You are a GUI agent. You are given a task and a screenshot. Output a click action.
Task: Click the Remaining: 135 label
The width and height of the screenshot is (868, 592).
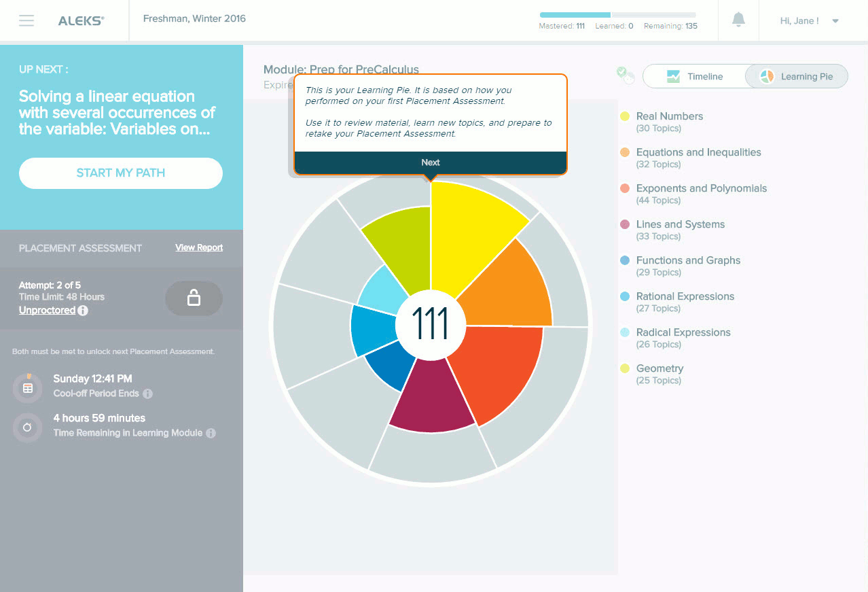(670, 27)
